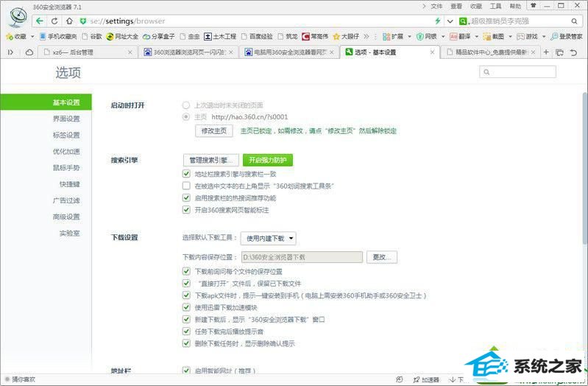Toggle 任务下载完后播放提示音 checkbox
The height and width of the screenshot is (386, 588).
186,331
